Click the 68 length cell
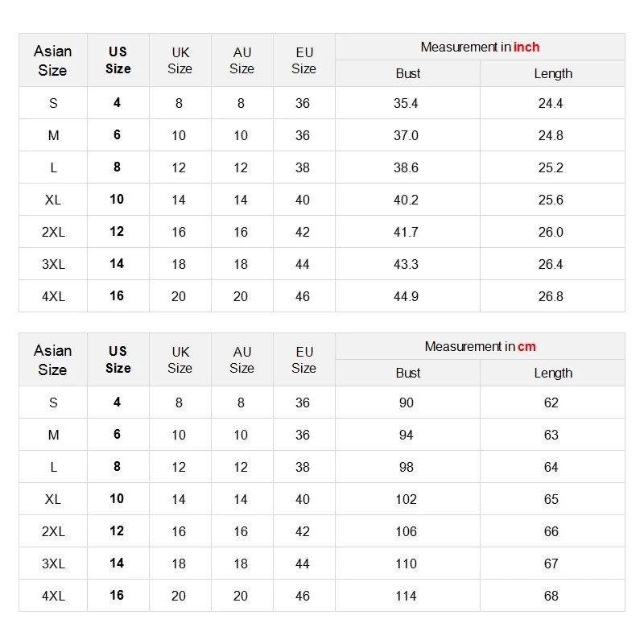 551,597
